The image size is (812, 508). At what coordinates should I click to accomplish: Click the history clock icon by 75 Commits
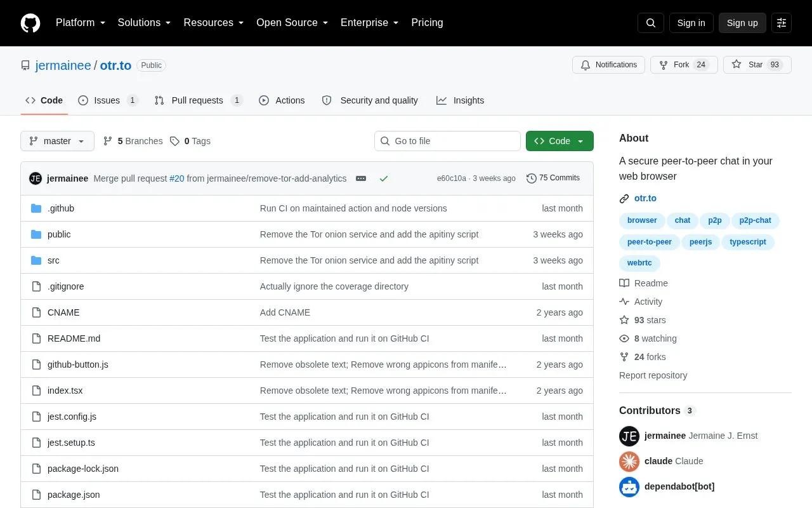(x=532, y=178)
